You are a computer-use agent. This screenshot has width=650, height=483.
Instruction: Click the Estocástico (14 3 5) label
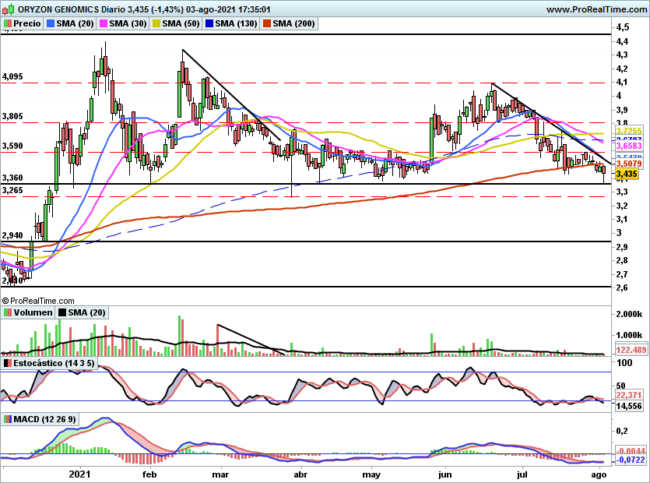[x=54, y=363]
